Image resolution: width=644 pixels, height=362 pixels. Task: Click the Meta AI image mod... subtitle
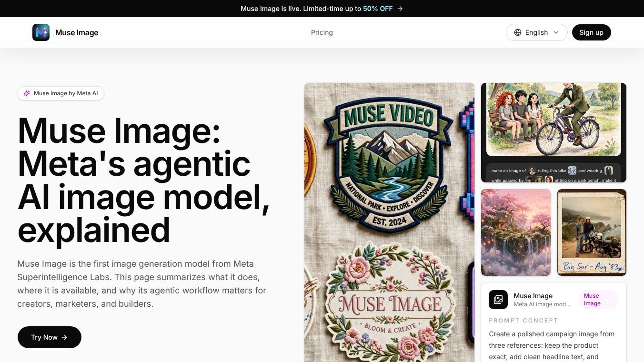pyautogui.click(x=542, y=304)
